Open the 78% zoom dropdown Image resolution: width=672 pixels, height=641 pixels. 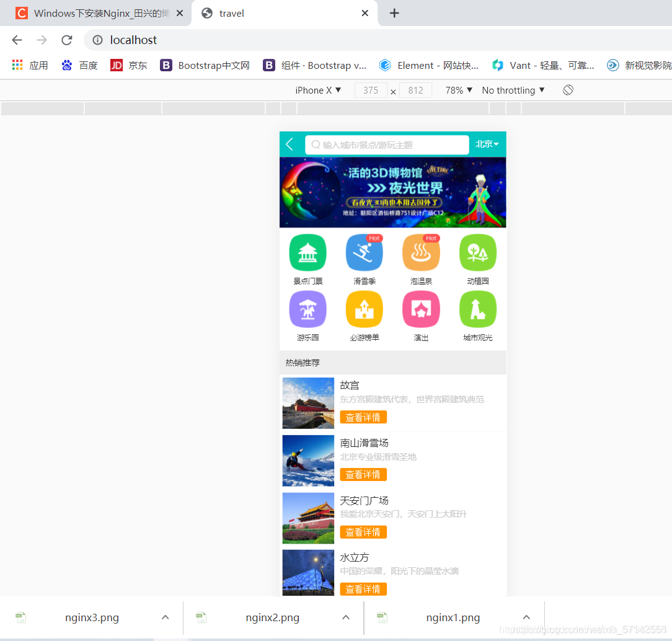(459, 90)
